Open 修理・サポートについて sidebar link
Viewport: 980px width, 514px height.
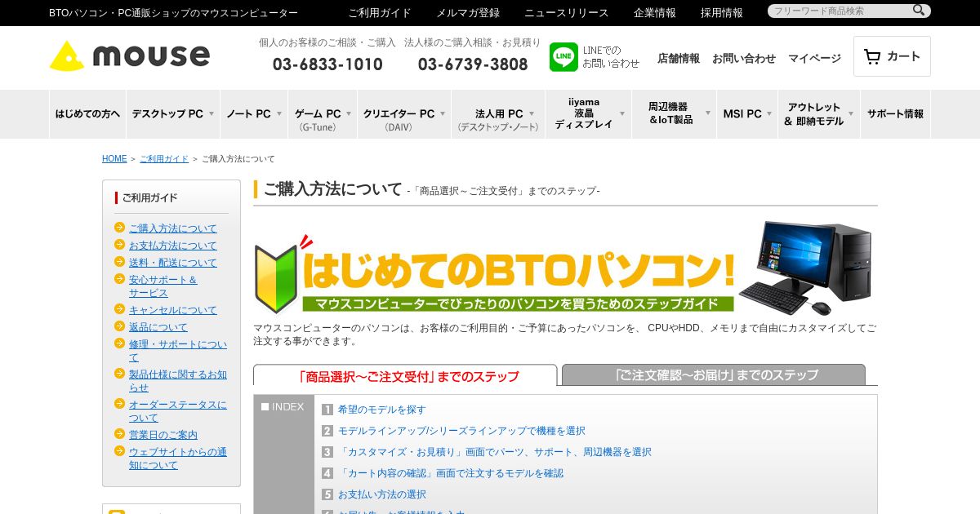[178, 351]
